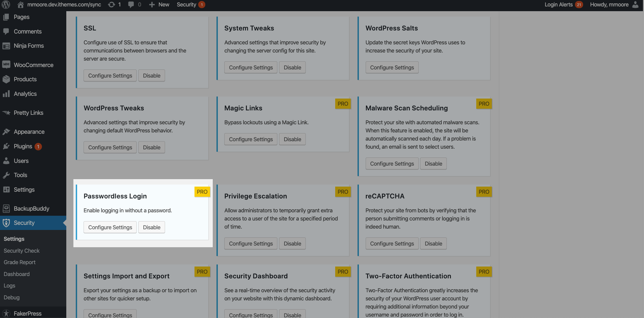
Task: Open the bold Settings item under Security
Action: 14,239
